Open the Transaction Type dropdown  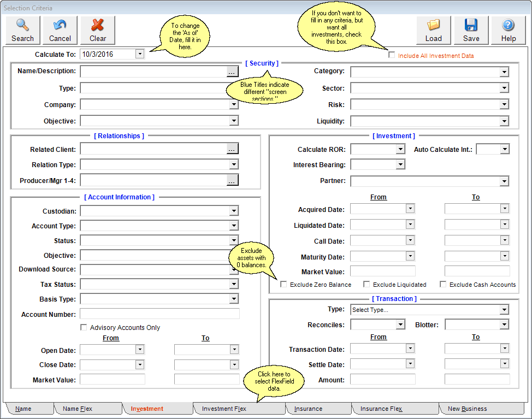(x=505, y=310)
